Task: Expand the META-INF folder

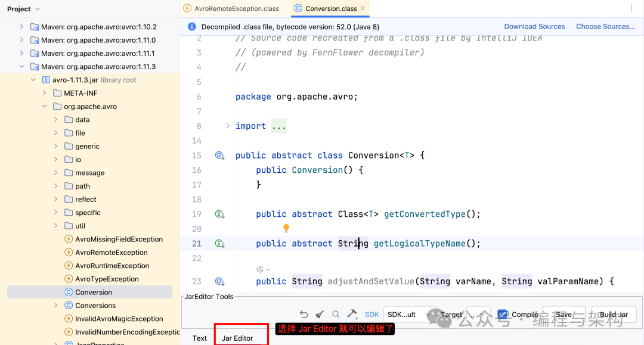Action: (x=44, y=93)
